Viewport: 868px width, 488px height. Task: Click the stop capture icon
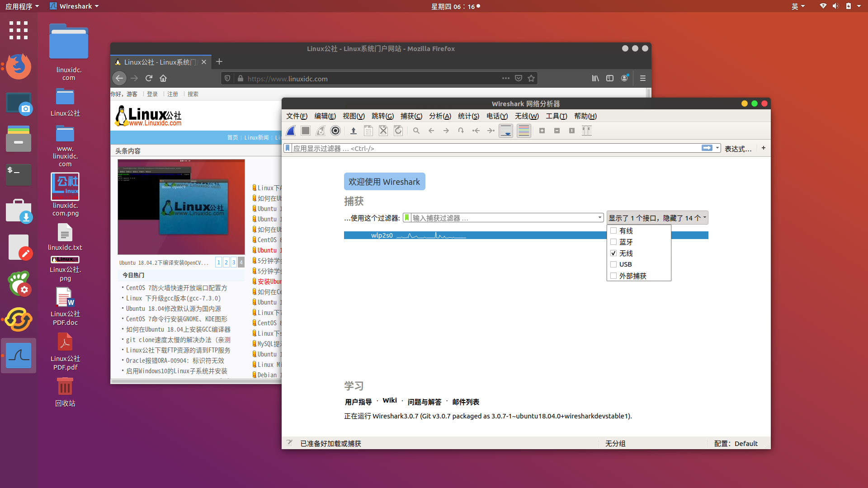tap(305, 131)
